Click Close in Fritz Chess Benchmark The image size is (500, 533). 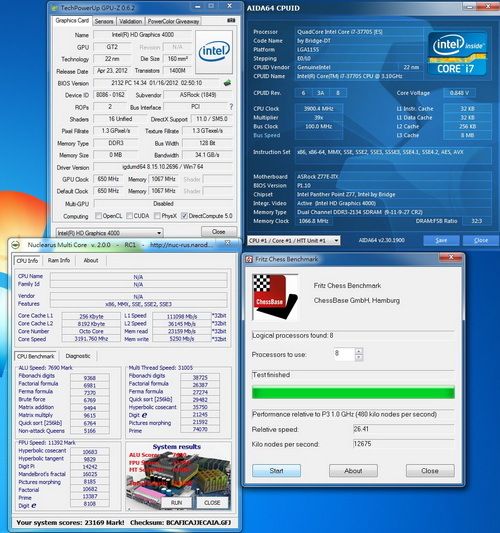430,471
